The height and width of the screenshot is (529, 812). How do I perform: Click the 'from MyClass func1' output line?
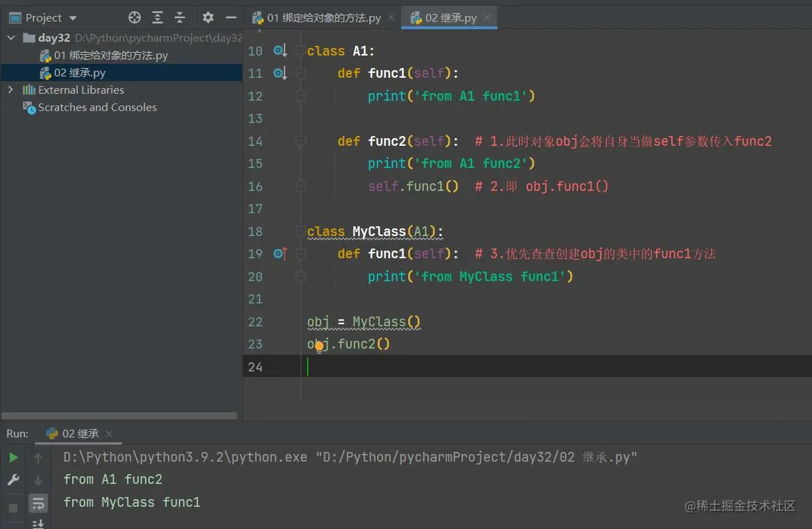[x=132, y=502]
